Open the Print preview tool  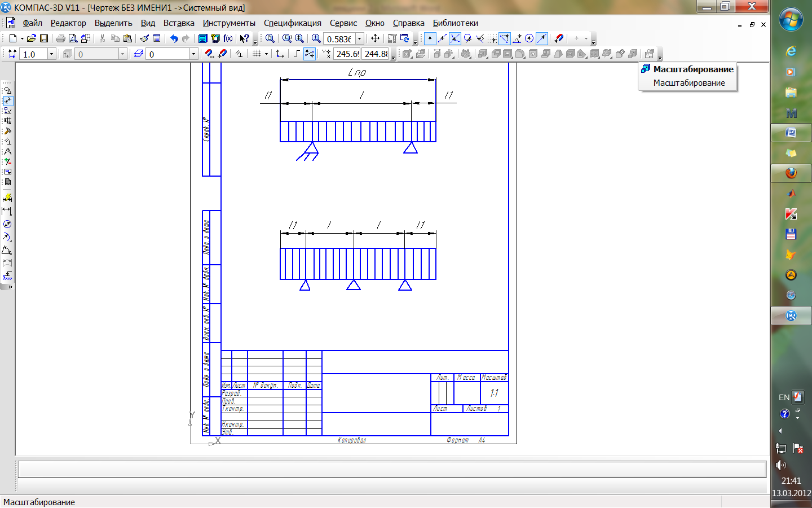(73, 38)
